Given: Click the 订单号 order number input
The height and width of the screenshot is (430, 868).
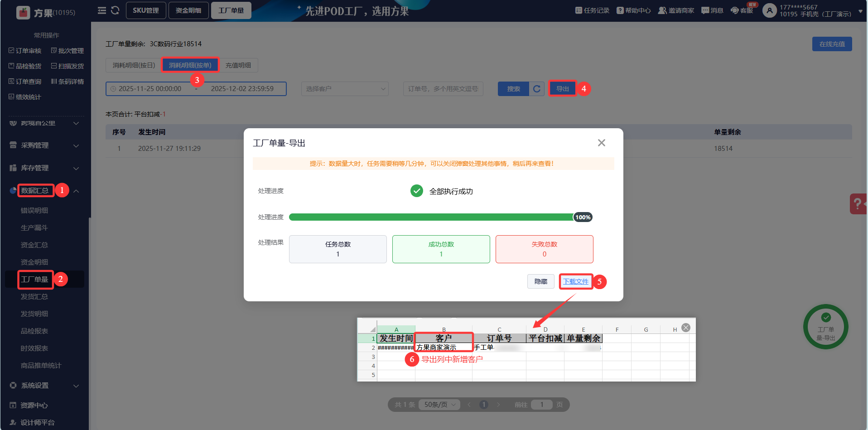Looking at the screenshot, I should (443, 89).
